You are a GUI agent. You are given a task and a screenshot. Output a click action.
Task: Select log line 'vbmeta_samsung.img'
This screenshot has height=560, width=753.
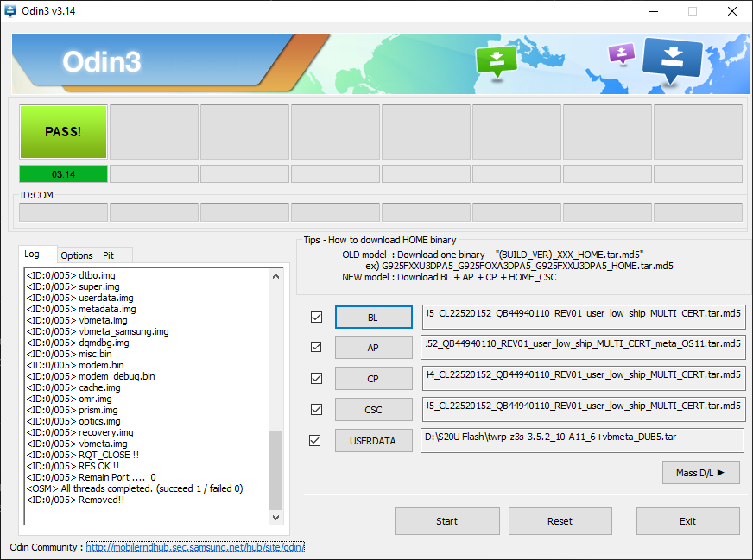[98, 331]
